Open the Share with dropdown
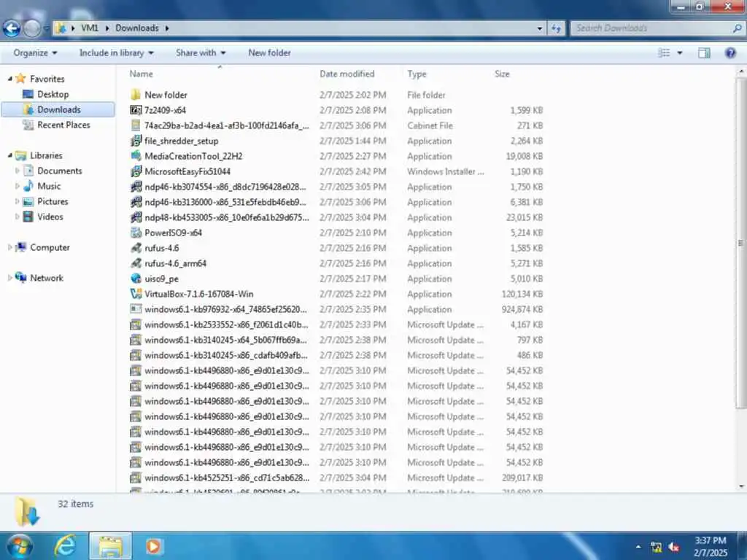This screenshot has width=747, height=560. [201, 52]
